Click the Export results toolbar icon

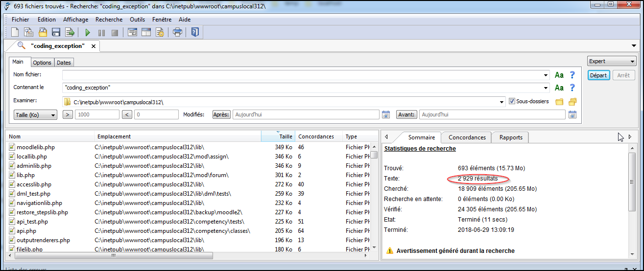point(70,33)
